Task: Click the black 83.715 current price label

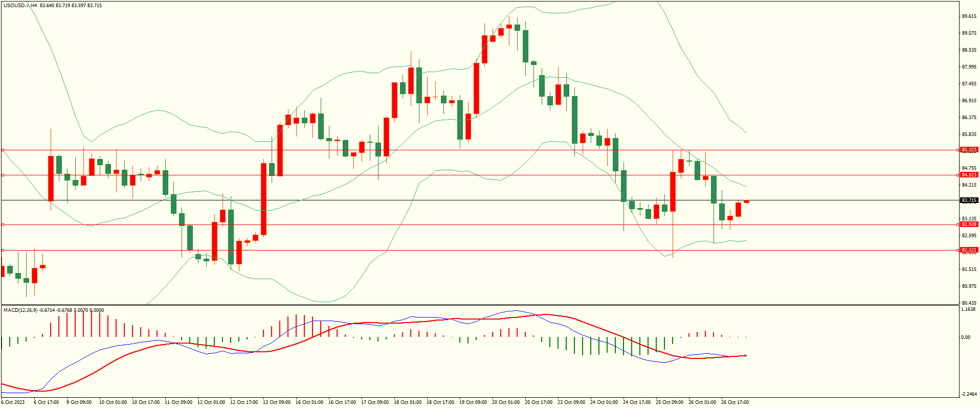Action: click(x=969, y=200)
